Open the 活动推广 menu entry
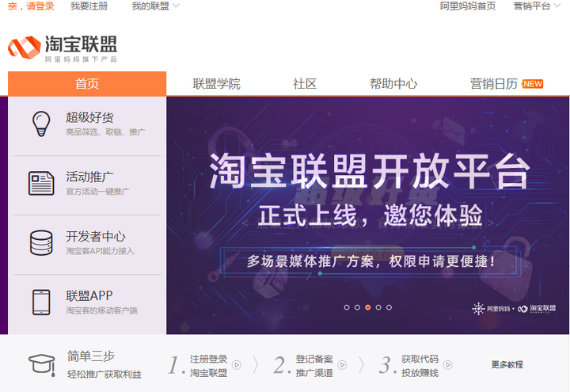 87,185
